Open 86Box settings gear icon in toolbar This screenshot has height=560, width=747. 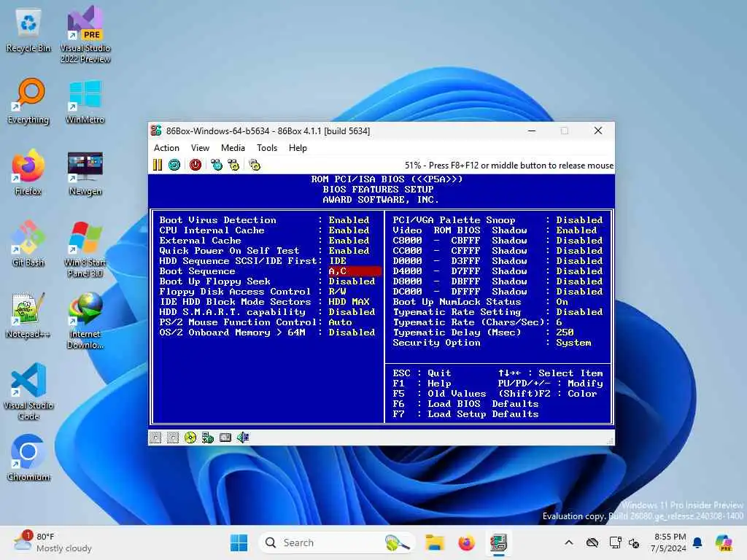pyautogui.click(x=255, y=165)
